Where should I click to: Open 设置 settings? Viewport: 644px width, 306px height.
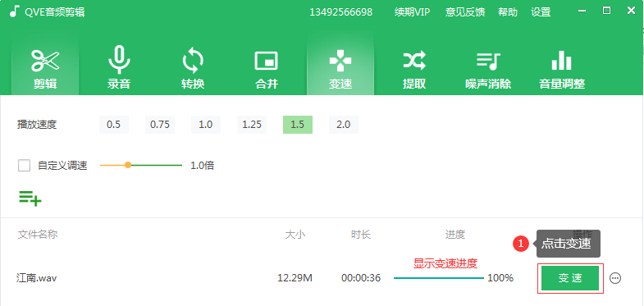pos(541,12)
